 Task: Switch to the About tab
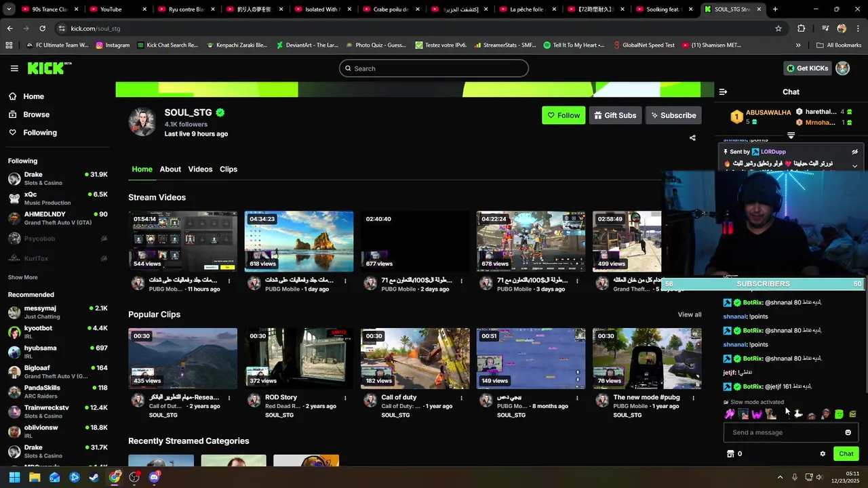coord(170,169)
